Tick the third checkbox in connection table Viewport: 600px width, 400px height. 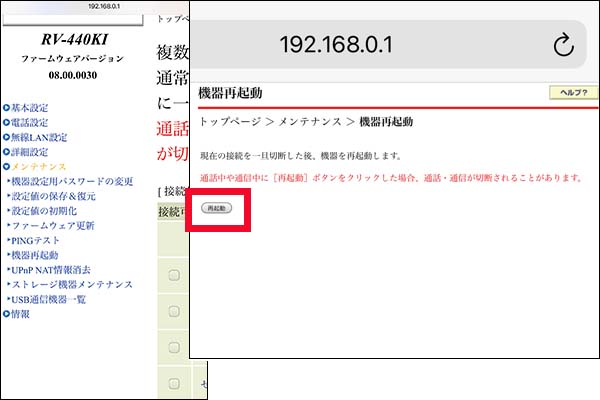click(174, 347)
